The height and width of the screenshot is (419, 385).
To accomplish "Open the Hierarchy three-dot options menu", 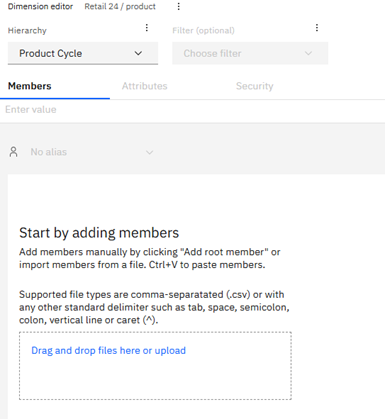I will click(147, 28).
